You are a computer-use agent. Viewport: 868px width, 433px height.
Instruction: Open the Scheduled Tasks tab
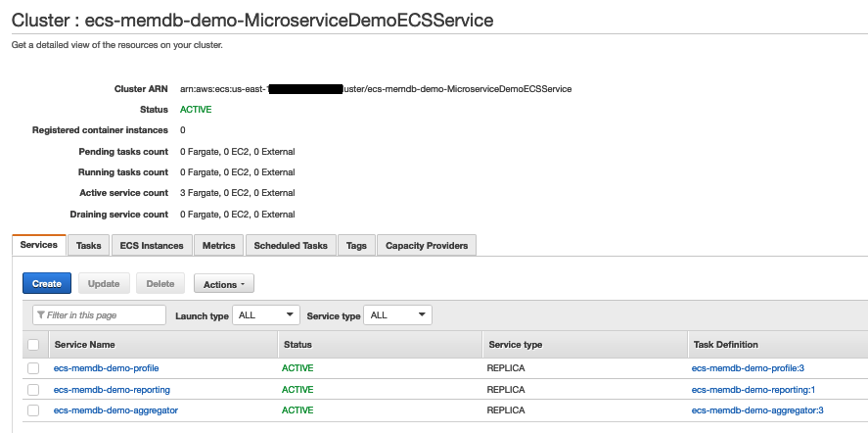click(x=291, y=246)
